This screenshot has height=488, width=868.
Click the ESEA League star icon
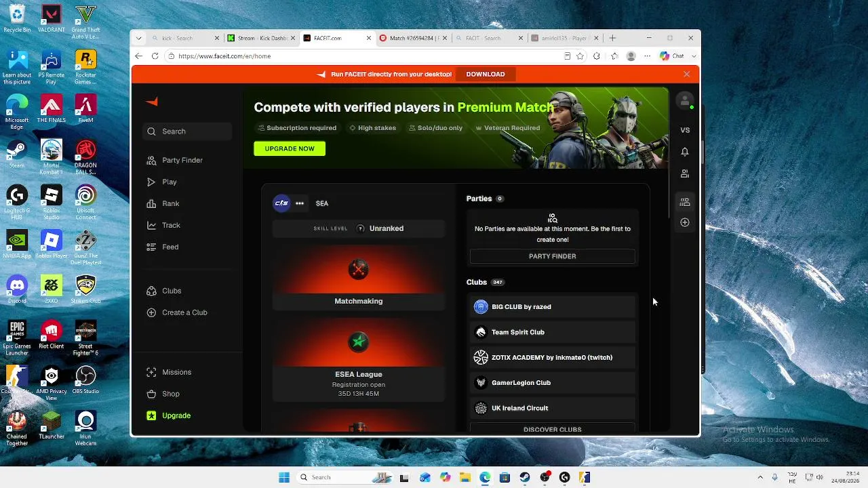(358, 342)
